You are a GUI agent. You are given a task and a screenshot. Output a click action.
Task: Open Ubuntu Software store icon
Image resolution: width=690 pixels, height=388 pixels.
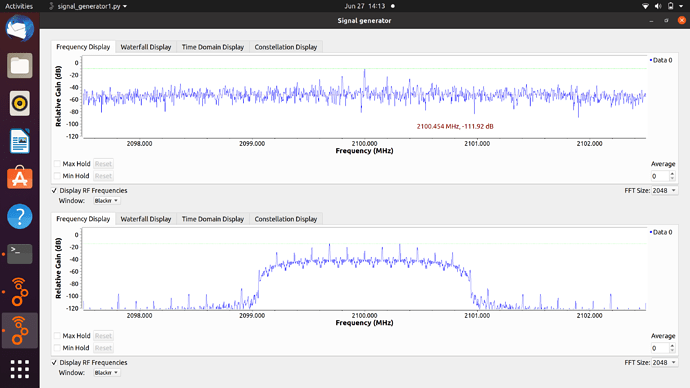[19, 178]
